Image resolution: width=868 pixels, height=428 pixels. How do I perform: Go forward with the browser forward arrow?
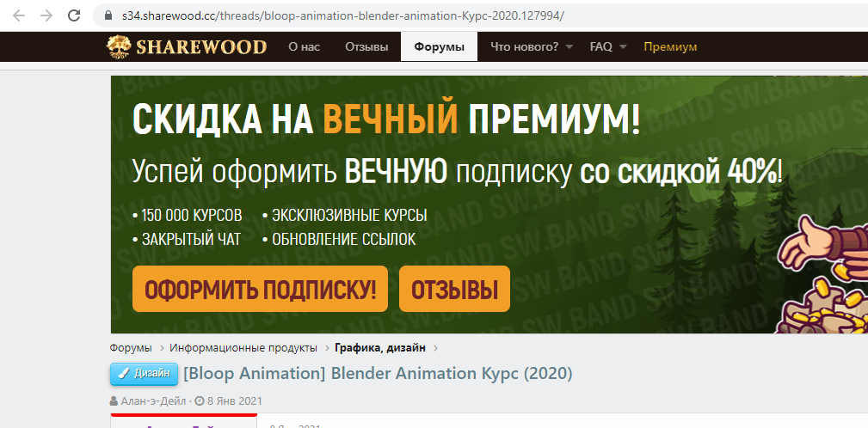pyautogui.click(x=46, y=15)
